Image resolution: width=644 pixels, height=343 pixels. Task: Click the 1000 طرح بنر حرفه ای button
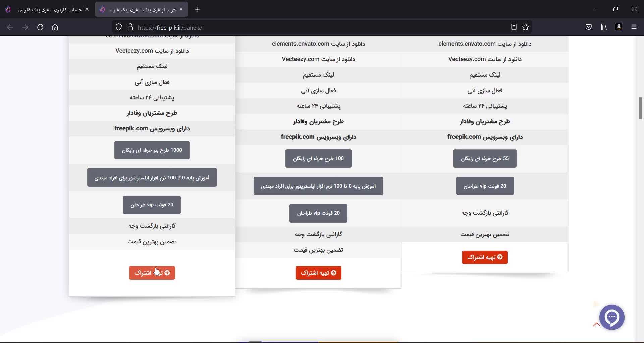coord(152,150)
